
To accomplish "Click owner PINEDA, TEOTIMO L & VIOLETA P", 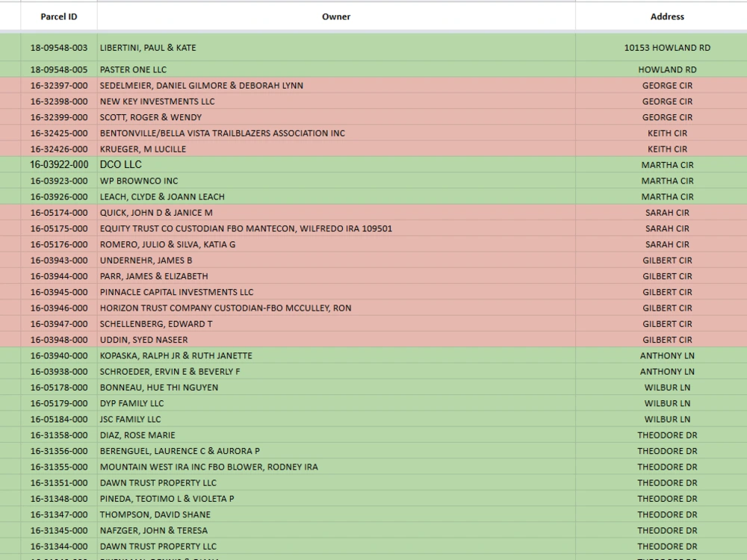I will [x=336, y=499].
